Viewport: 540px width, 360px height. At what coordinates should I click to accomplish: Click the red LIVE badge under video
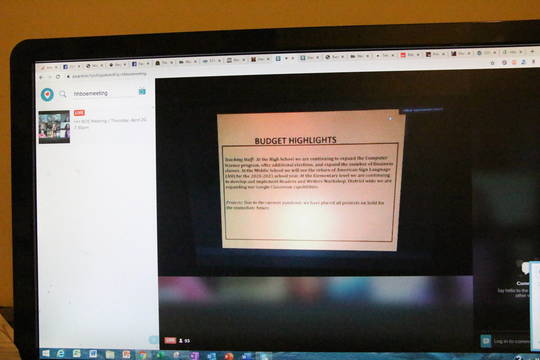coord(170,340)
